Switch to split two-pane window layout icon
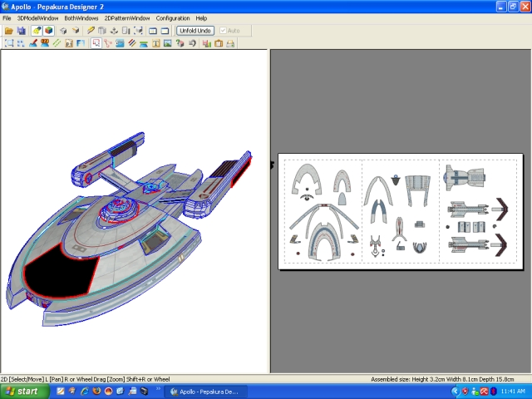Image resolution: width=532 pixels, height=399 pixels. (x=153, y=31)
